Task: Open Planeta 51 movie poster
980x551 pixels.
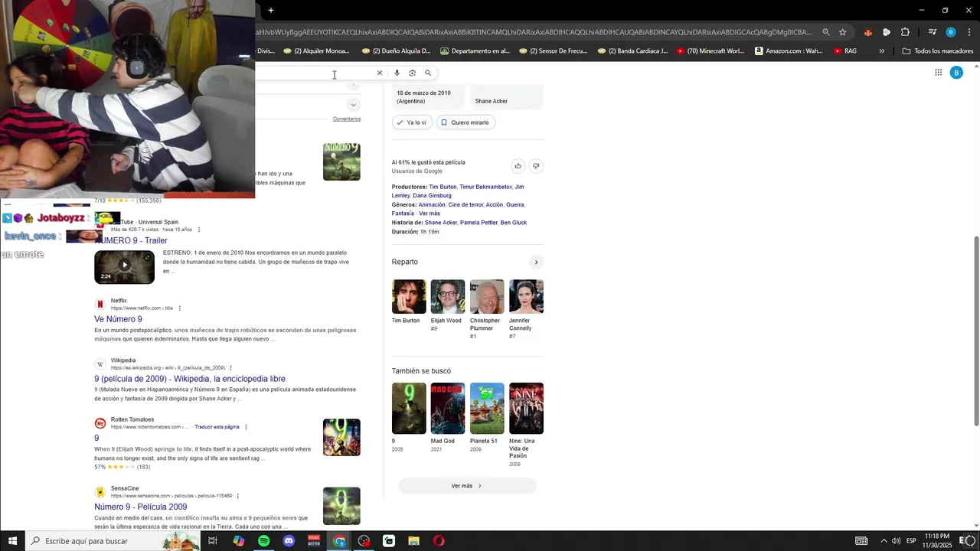Action: tap(487, 409)
